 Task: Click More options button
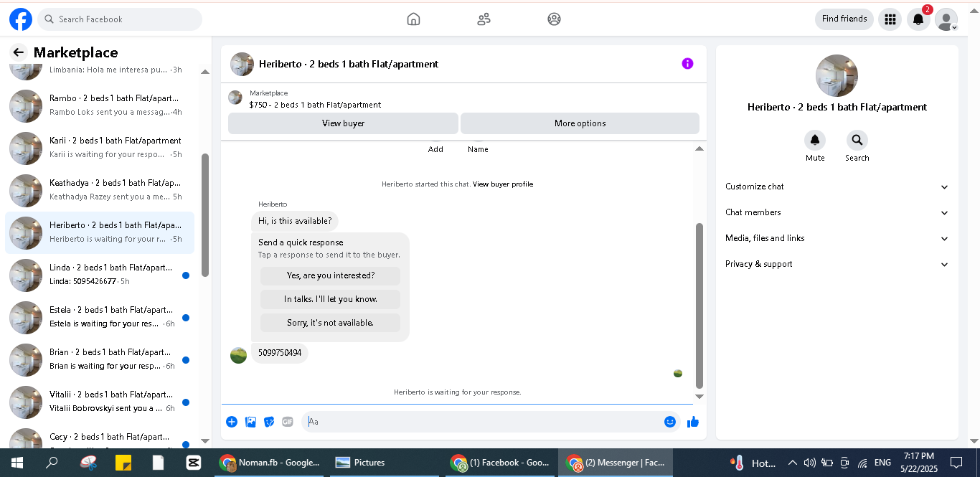pos(580,123)
